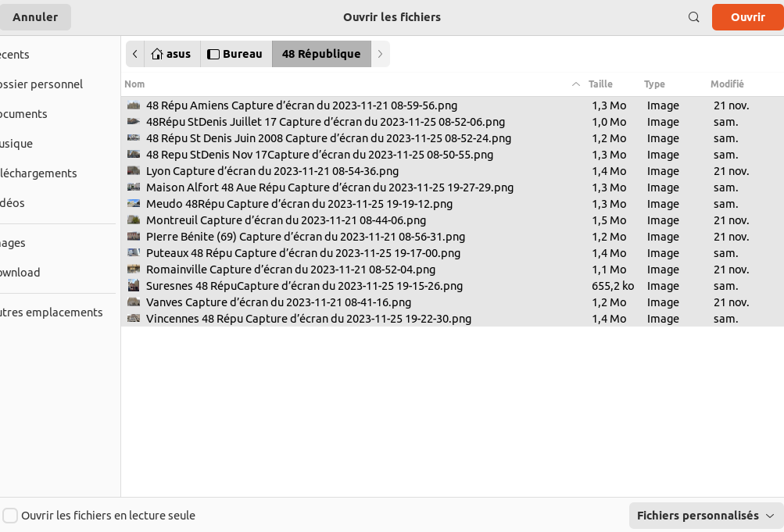Toggle sort order arrow in the Nom column
Viewport: 784px width, 532px height.
click(576, 84)
